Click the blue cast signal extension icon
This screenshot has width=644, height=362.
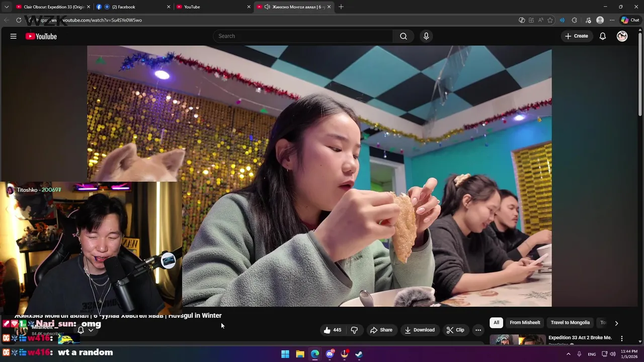click(x=562, y=20)
